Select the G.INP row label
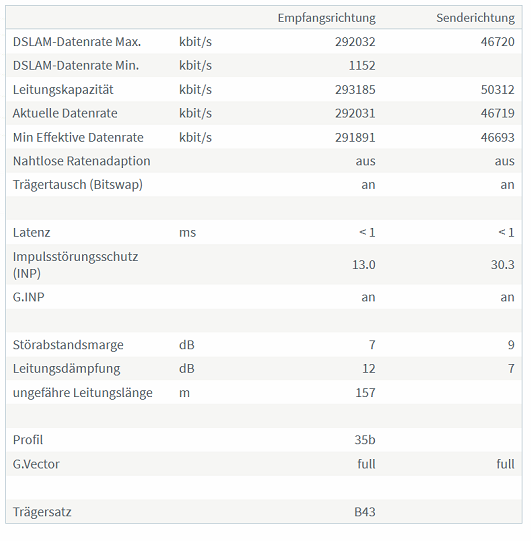The height and width of the screenshot is (541, 531). click(x=29, y=297)
